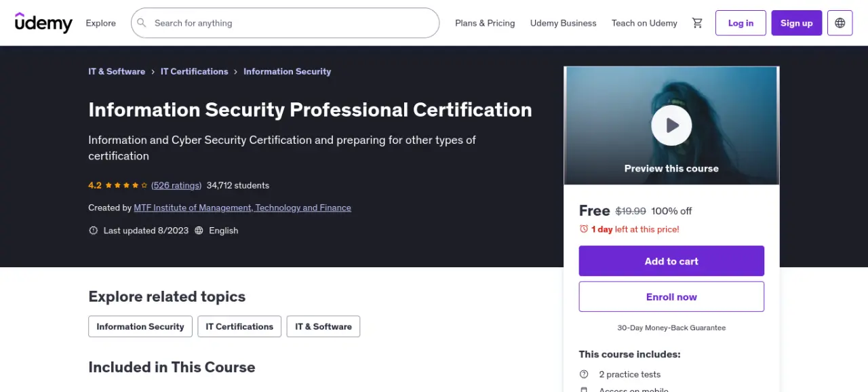
Task: Click the $19.99 crossed-out price
Action: click(631, 211)
